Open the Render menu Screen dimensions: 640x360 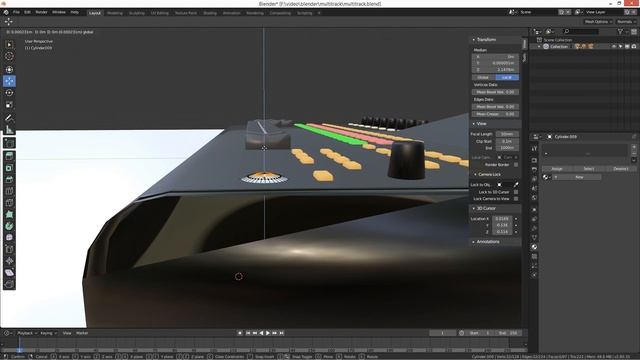41,12
